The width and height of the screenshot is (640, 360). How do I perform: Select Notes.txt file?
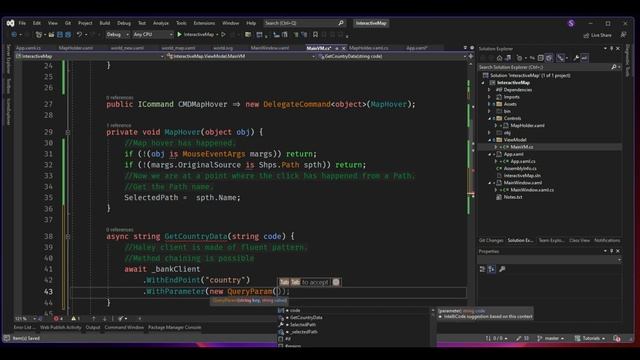tap(513, 197)
